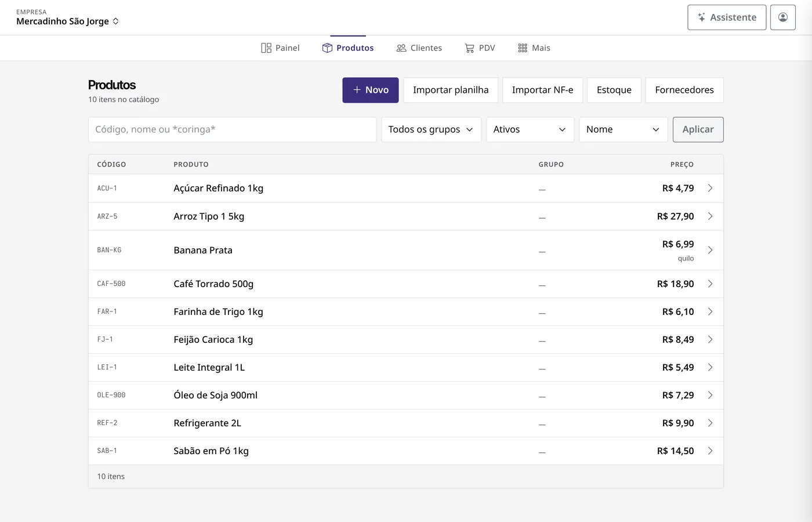Open the Painel dashboard tab

[280, 48]
